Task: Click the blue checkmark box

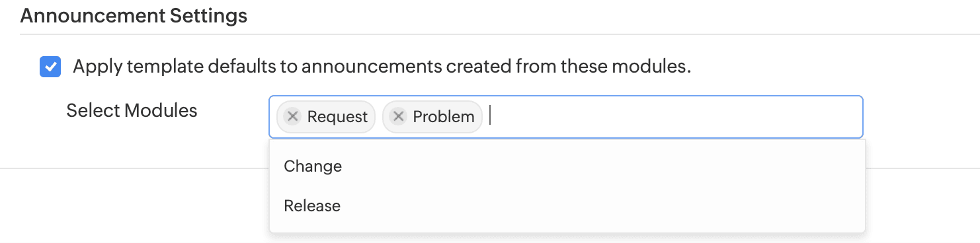Action: 50,67
